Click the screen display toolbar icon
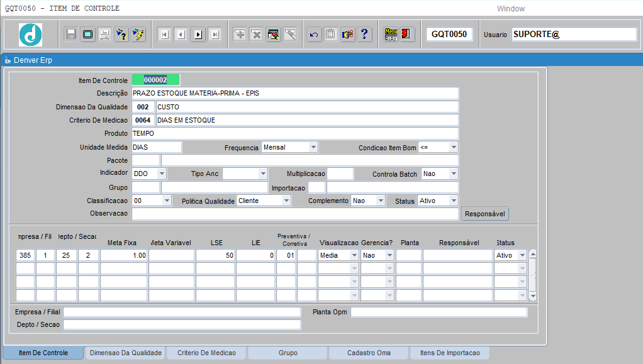Screen dimensions: 643x364 [87, 35]
